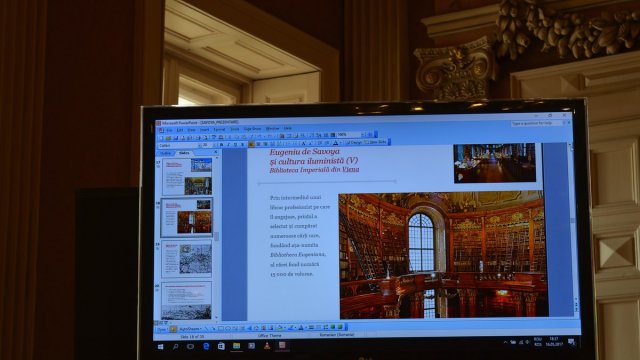Select slide 19 thumbnail with map

187,259
